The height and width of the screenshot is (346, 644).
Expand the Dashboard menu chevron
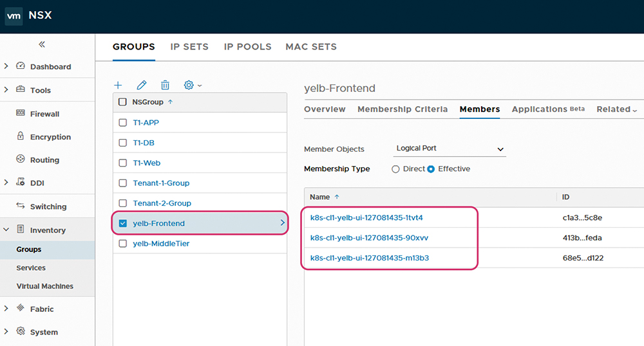[6, 66]
